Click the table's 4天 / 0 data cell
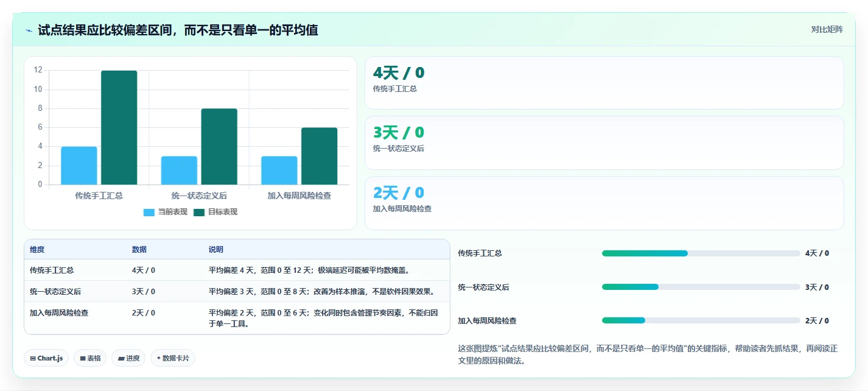 [x=144, y=270]
